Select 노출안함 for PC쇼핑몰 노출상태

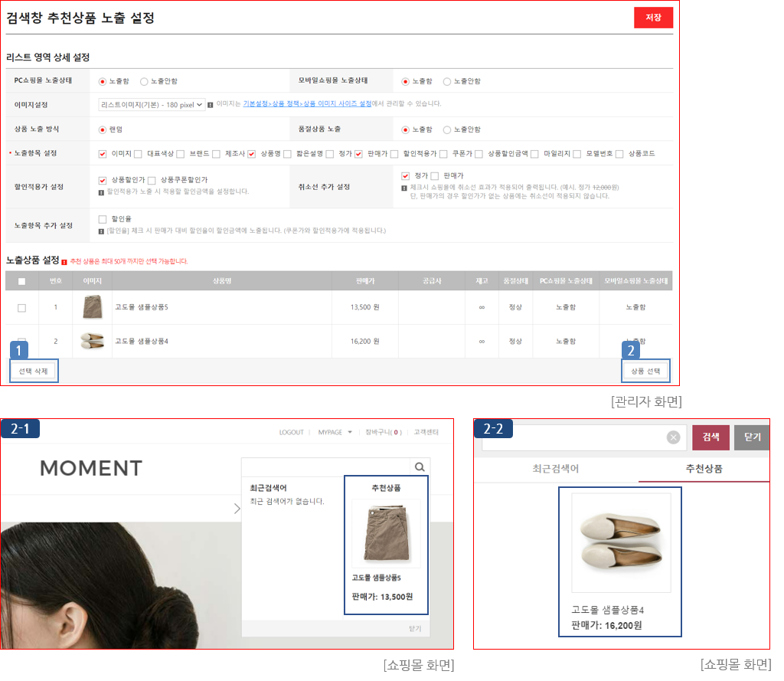pos(144,81)
